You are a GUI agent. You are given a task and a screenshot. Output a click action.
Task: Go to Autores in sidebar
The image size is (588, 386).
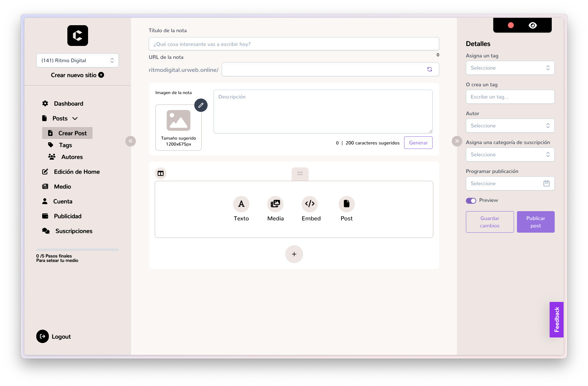coord(72,157)
